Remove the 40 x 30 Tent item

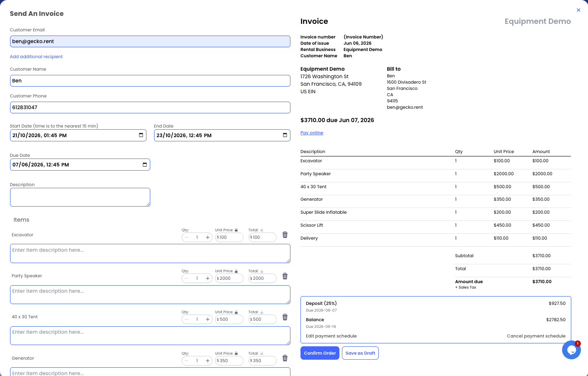pos(285,317)
